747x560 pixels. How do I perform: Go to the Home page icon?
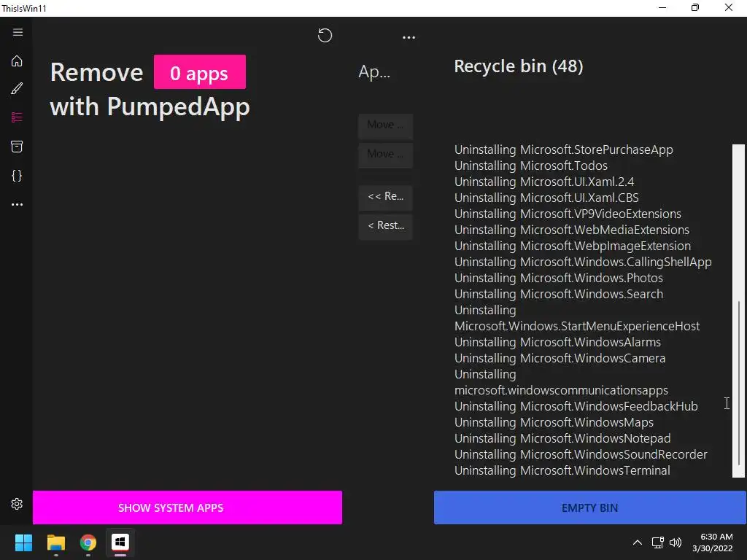click(x=17, y=61)
